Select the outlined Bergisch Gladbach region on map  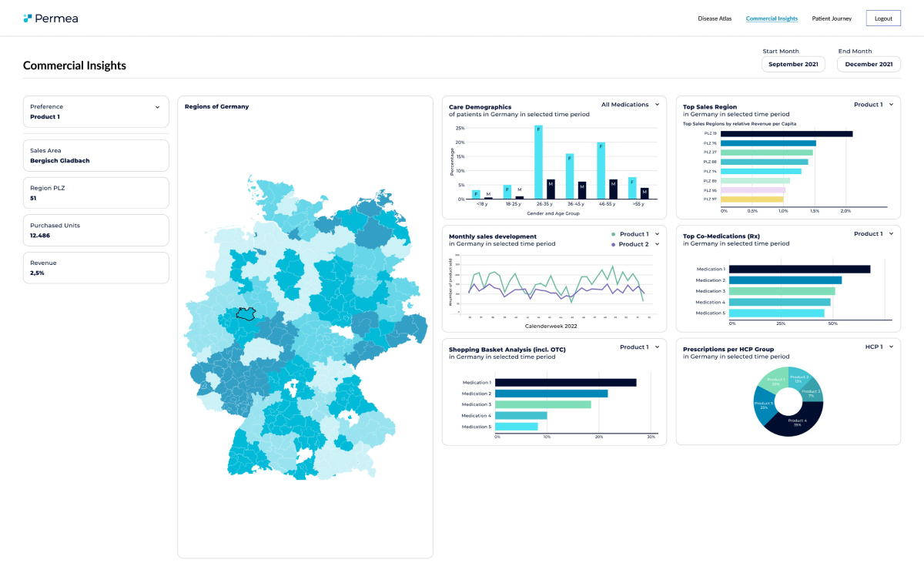246,314
